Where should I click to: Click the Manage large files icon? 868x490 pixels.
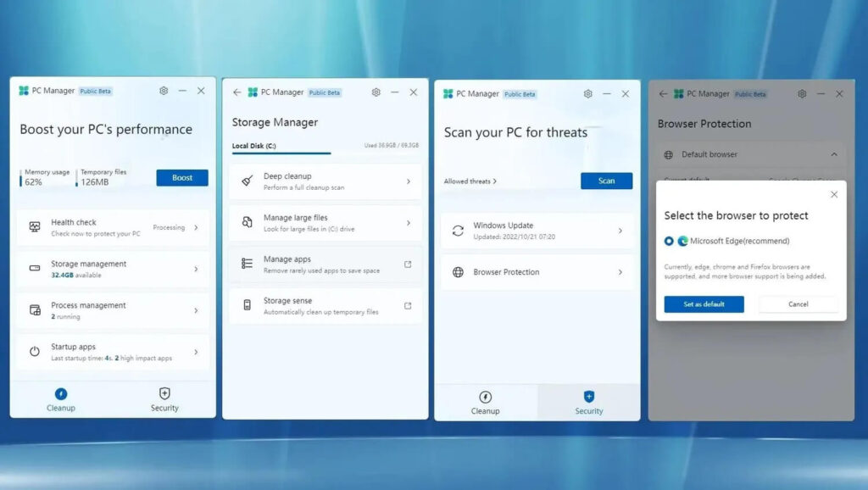tap(247, 222)
